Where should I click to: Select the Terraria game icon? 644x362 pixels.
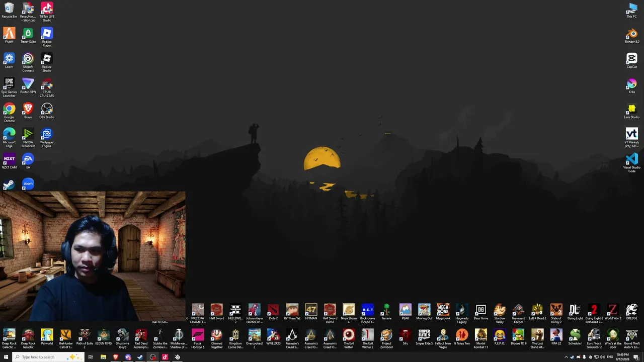click(x=386, y=312)
